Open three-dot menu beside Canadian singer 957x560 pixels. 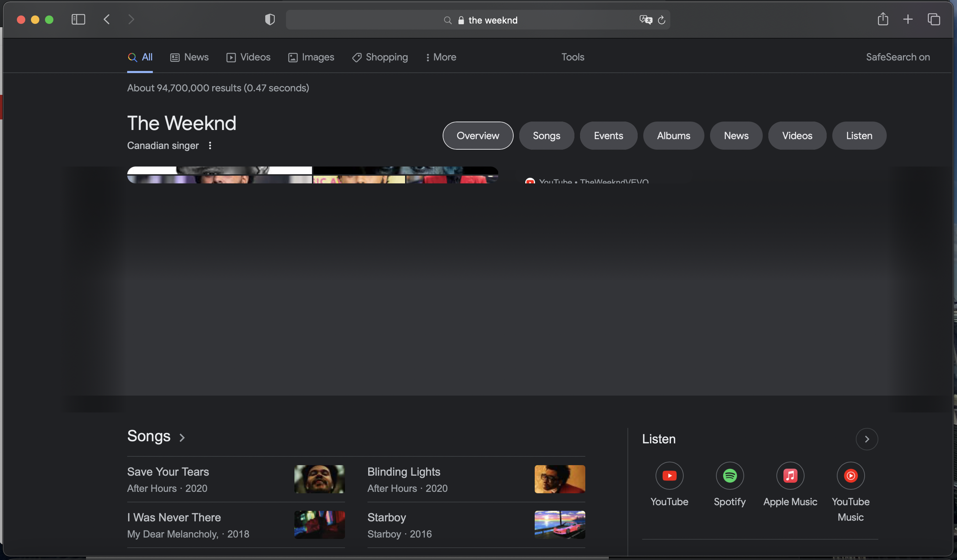[x=210, y=145]
